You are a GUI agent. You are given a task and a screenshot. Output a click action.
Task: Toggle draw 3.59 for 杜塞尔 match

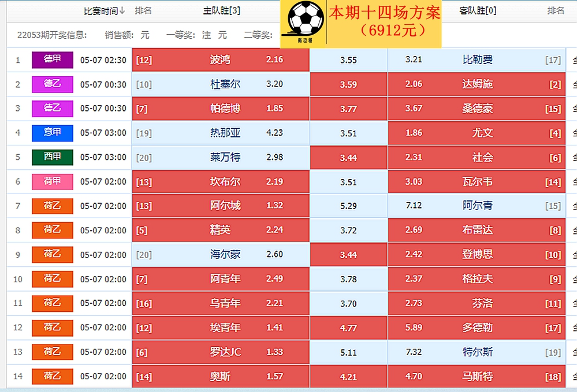tap(348, 85)
